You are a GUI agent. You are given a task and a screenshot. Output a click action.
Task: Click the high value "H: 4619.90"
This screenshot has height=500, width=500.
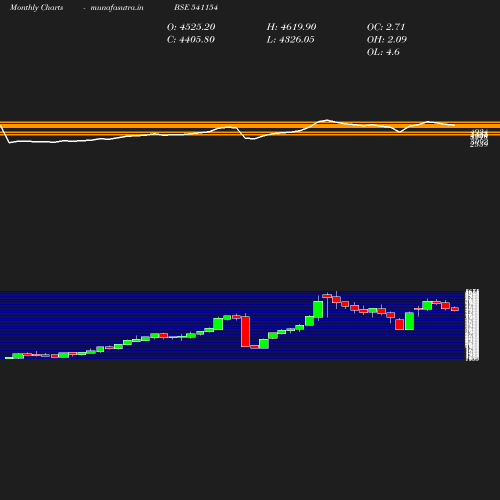tap(291, 27)
